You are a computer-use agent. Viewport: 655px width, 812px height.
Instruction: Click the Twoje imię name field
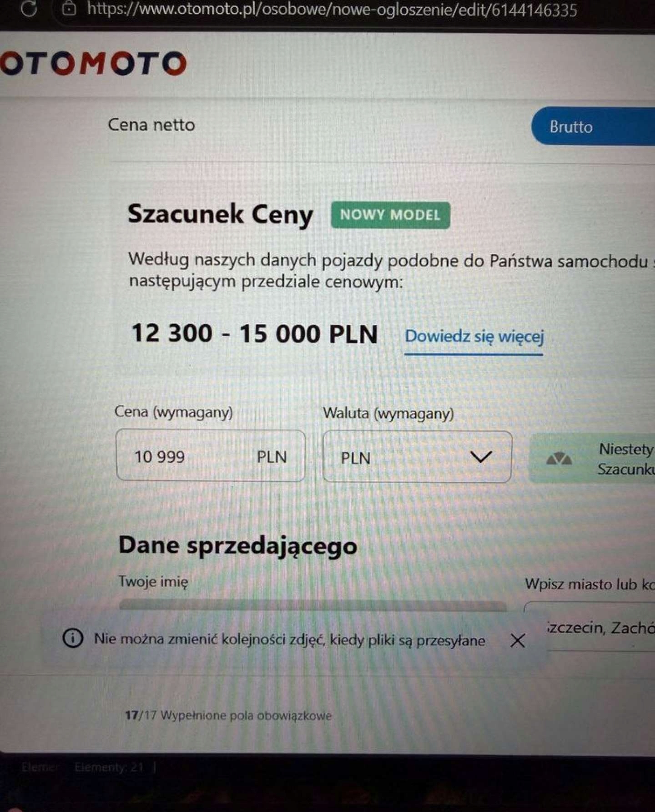coord(312,606)
